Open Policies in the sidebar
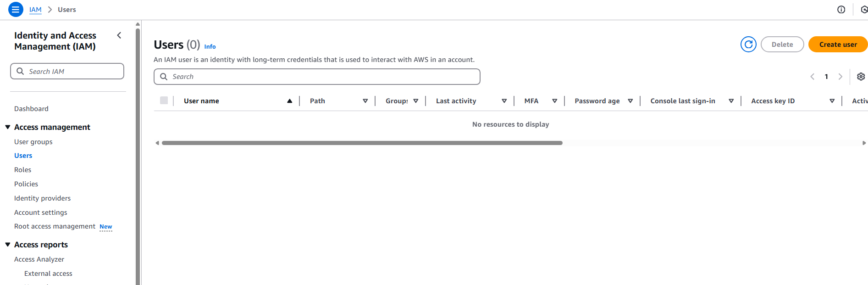The height and width of the screenshot is (285, 868). click(x=26, y=184)
